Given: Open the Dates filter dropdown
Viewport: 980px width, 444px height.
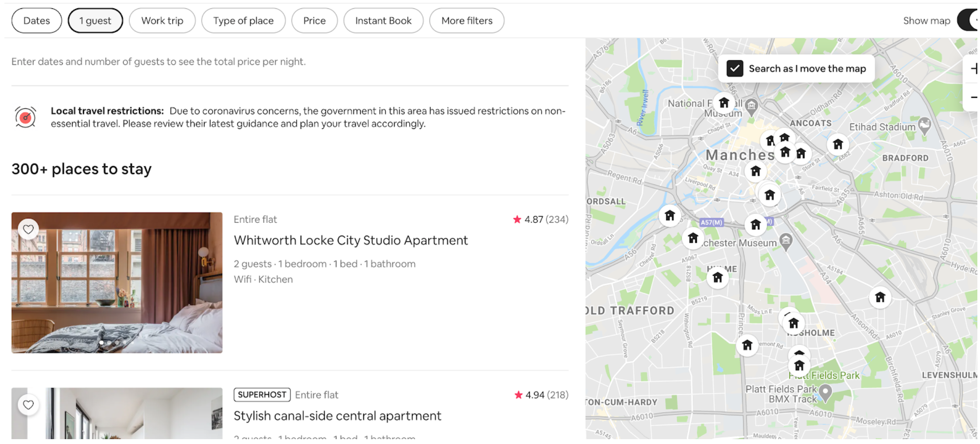Looking at the screenshot, I should (x=37, y=21).
